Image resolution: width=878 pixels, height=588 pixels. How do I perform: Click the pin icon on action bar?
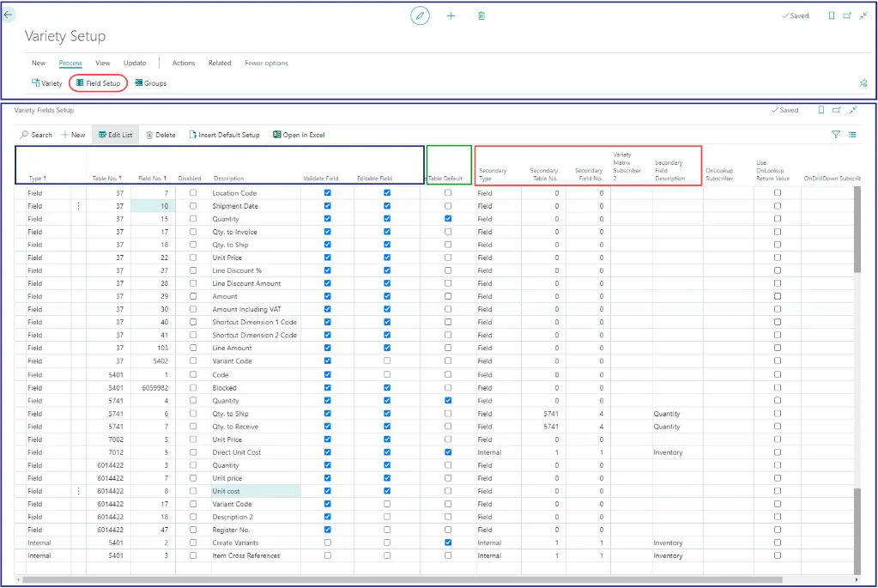(x=863, y=83)
